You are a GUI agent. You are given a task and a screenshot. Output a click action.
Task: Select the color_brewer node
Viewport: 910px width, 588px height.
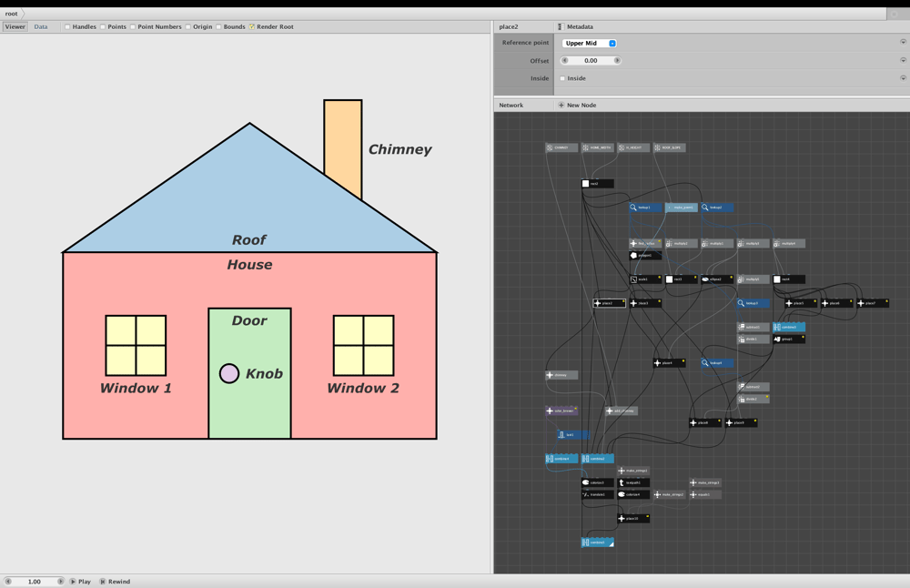coord(561,411)
